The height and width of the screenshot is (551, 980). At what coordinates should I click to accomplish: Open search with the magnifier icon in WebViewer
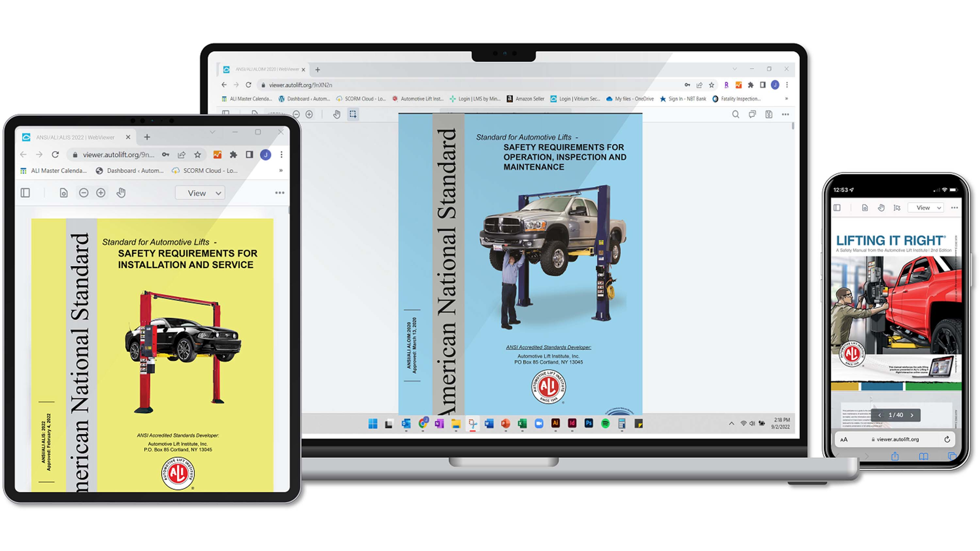(x=736, y=114)
